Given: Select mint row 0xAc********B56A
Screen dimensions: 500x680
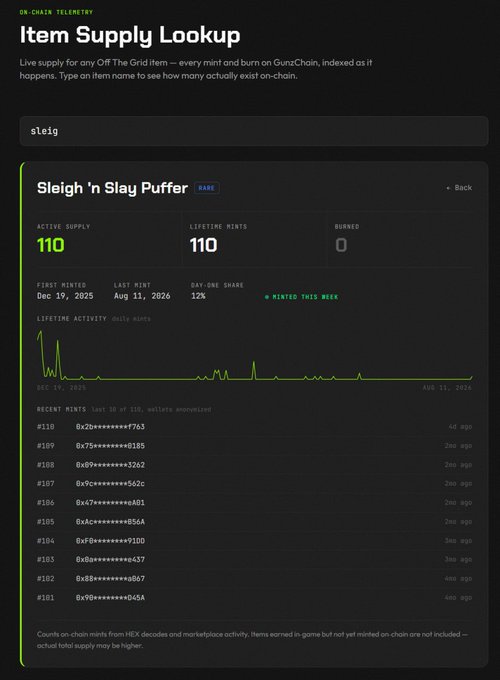Looking at the screenshot, I should coord(255,522).
